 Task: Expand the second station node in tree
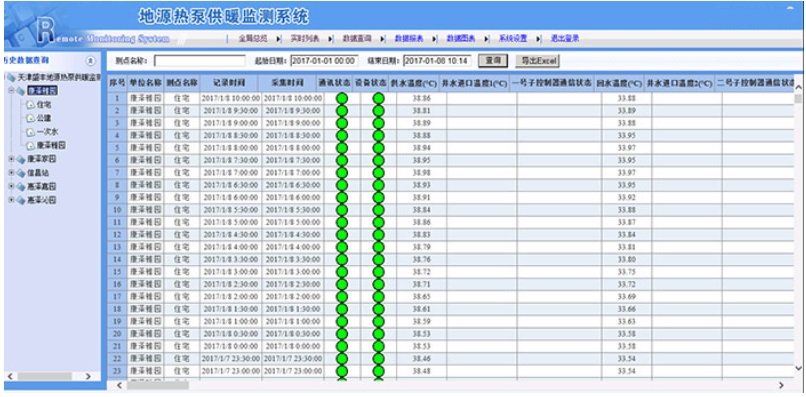tap(11, 159)
